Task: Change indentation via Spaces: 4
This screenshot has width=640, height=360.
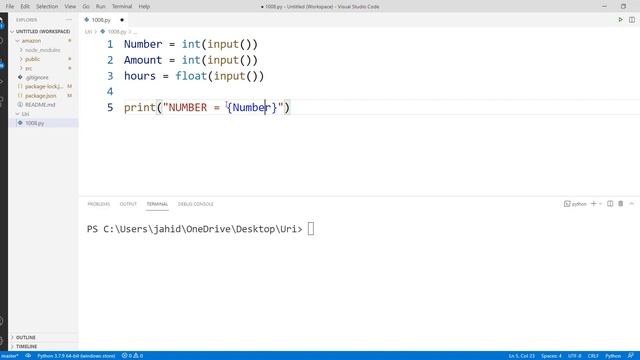Action: tap(551, 356)
